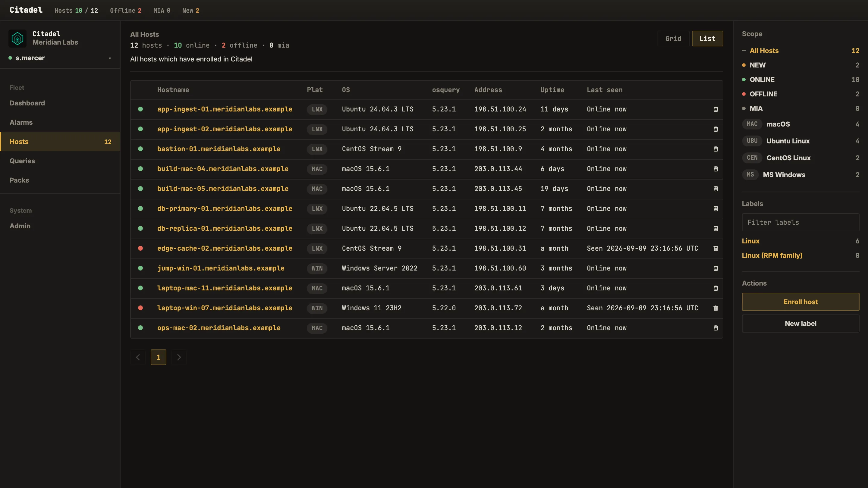Viewport: 868px width, 488px height.
Task: Select the CentOS Linux scope filter
Action: tap(800, 158)
